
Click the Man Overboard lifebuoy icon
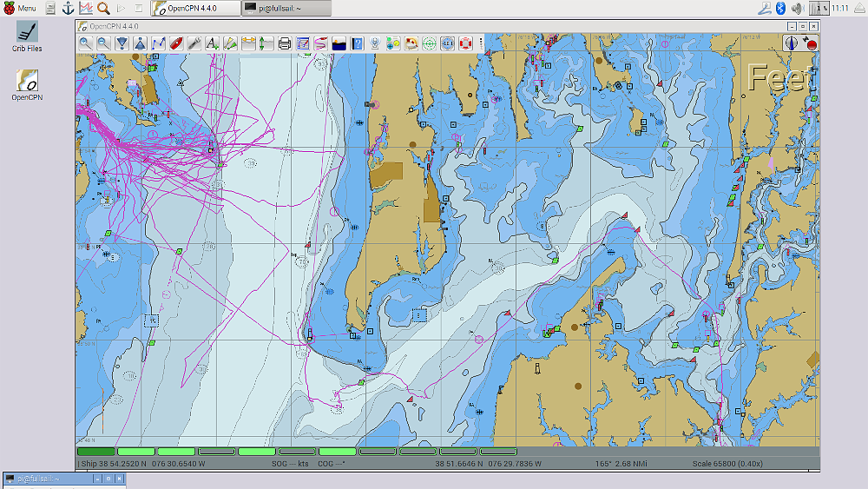465,43
